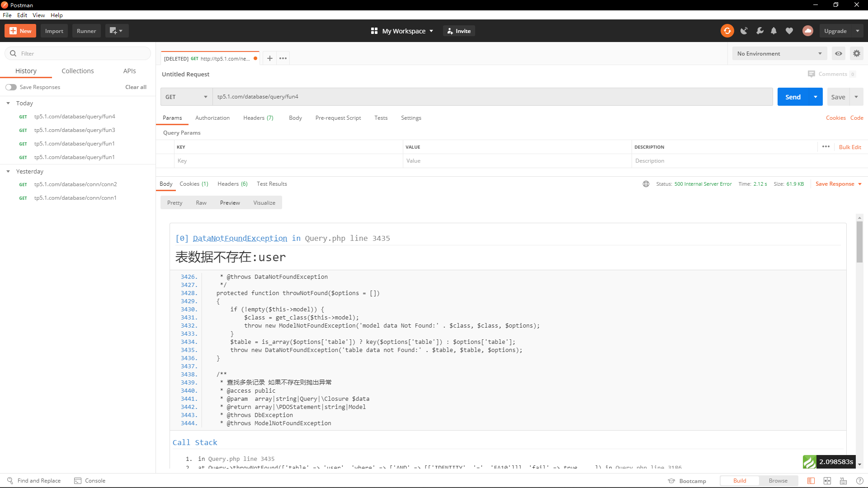Switch to Build mode
Screen dimensions: 868x488
740,481
